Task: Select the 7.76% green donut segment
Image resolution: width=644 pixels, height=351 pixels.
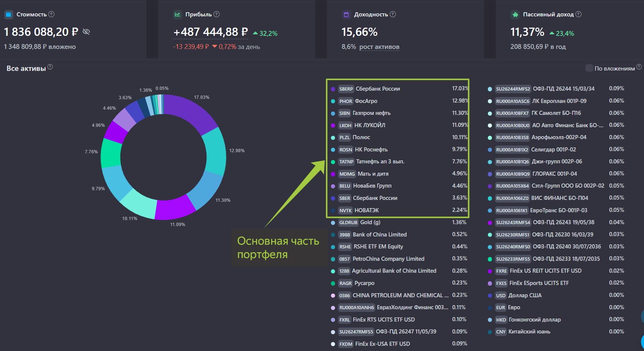Action: [x=111, y=153]
